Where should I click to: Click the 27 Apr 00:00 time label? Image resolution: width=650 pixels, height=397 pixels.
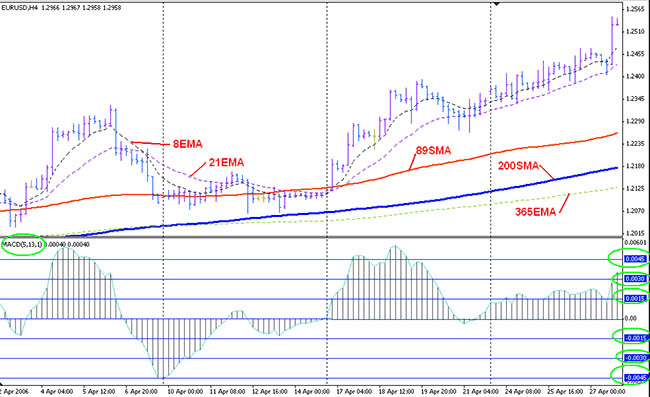[606, 391]
